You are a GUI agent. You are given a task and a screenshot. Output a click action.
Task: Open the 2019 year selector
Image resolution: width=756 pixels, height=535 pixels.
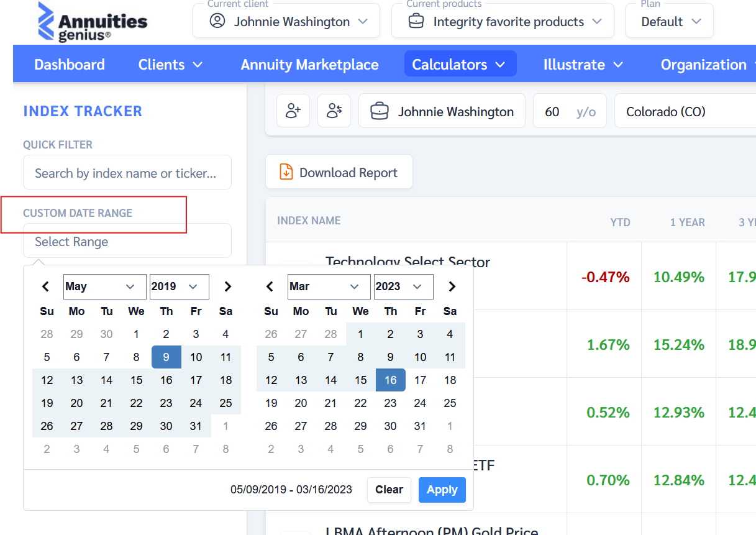point(179,286)
